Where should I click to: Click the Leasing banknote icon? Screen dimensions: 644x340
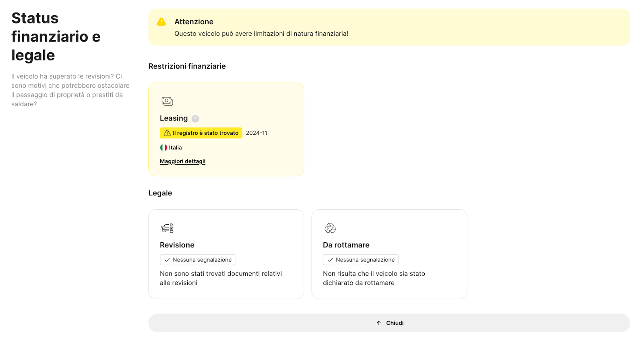click(167, 101)
